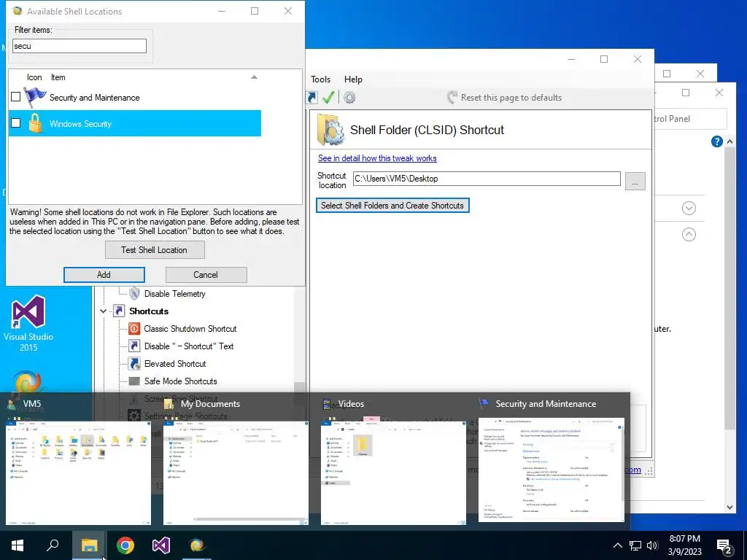Open Visual Studio from the taskbar
747x560 pixels.
pyautogui.click(x=161, y=545)
